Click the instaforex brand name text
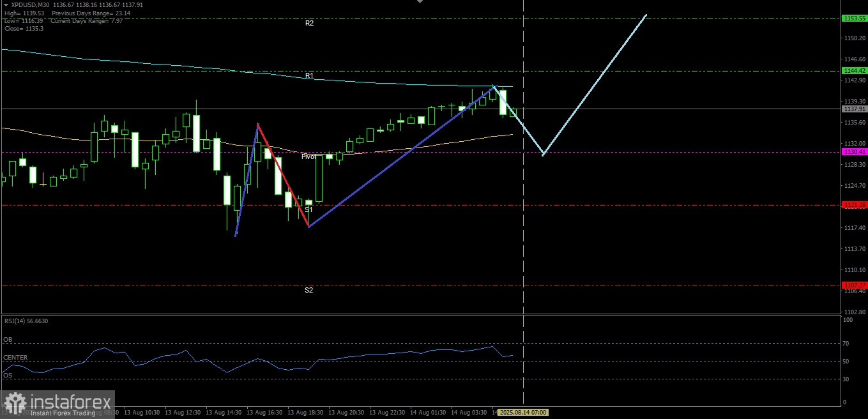Image resolution: width=868 pixels, height=419 pixels. [x=70, y=402]
